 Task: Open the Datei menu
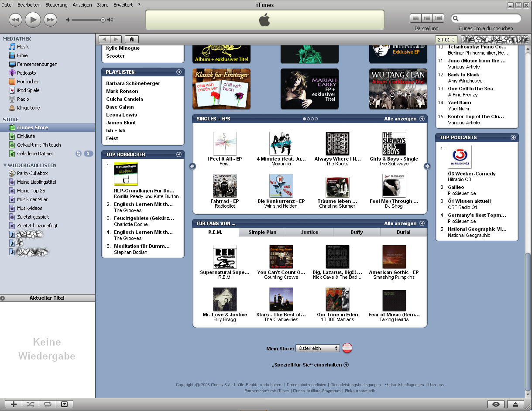(7, 5)
